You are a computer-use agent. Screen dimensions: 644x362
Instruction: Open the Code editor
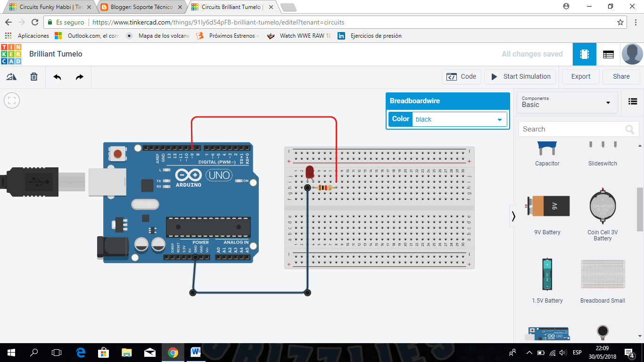click(461, 76)
